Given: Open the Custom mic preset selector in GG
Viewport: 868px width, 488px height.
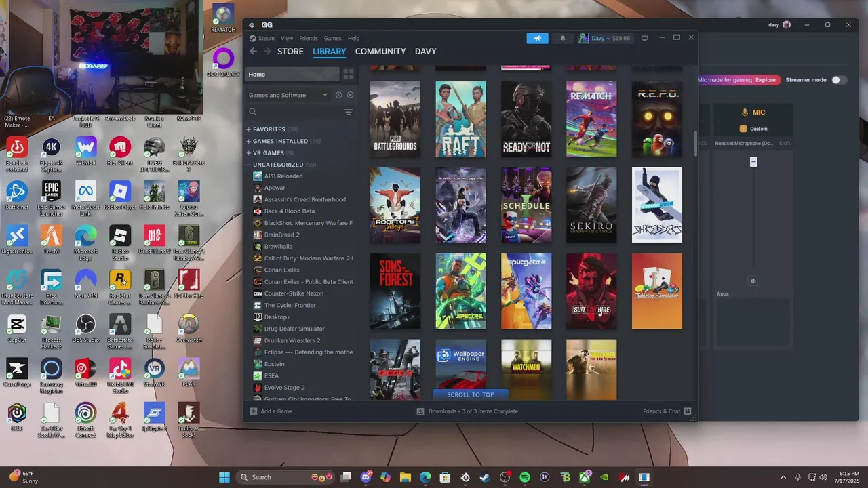Looking at the screenshot, I should pyautogui.click(x=753, y=129).
